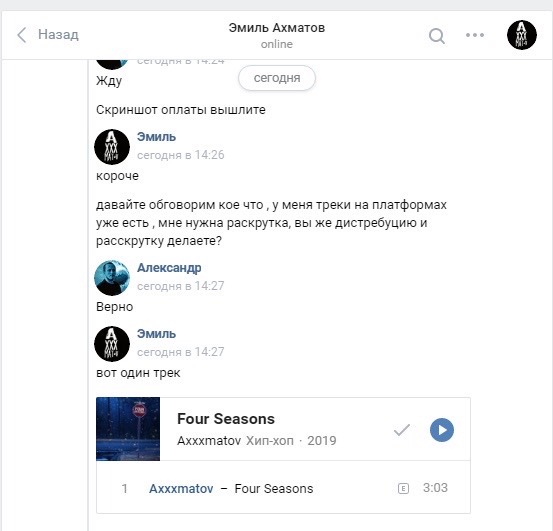The height and width of the screenshot is (531, 553).
Task: Click Эмиль's avatar at the 14:26 message
Action: [x=112, y=147]
